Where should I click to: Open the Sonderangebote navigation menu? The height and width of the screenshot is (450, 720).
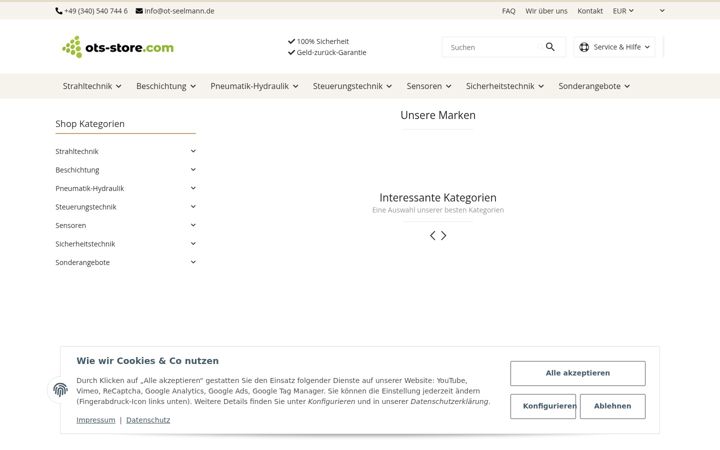pos(594,86)
